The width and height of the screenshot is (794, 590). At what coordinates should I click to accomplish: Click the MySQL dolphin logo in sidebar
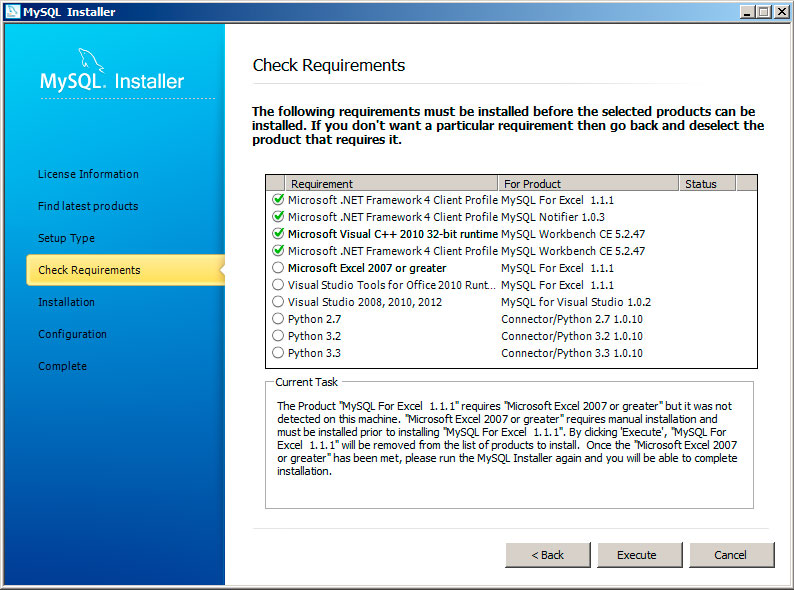coord(91,61)
